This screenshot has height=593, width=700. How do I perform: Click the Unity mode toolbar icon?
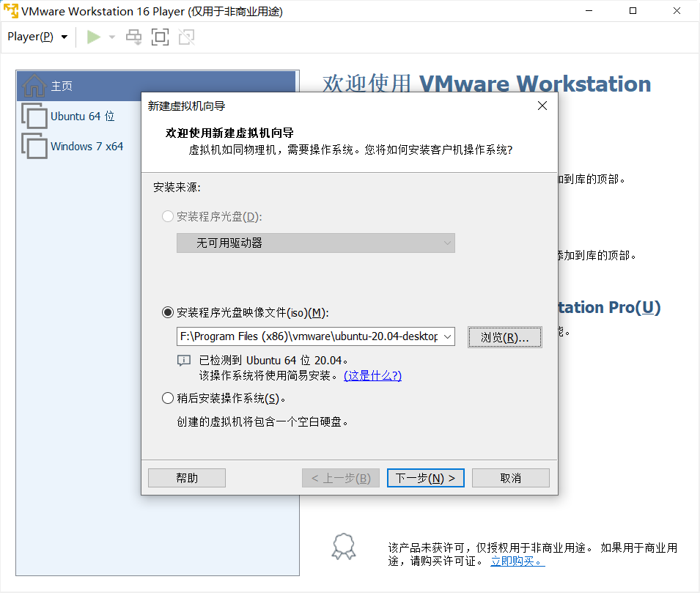pos(187,37)
